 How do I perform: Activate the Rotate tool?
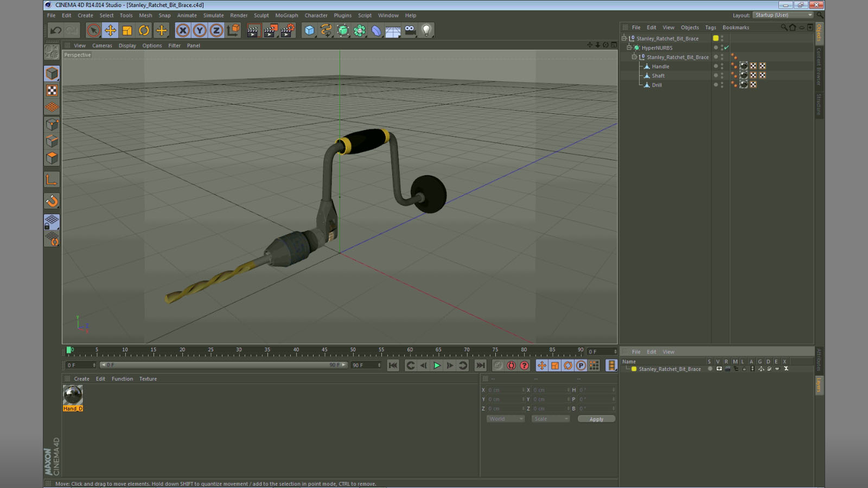point(144,30)
